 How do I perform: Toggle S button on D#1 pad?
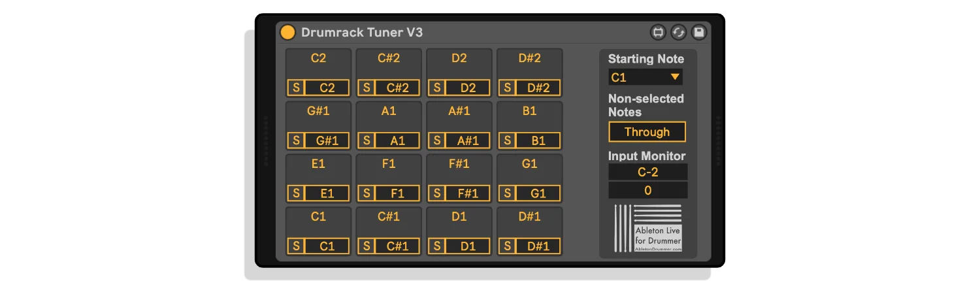[x=508, y=246]
